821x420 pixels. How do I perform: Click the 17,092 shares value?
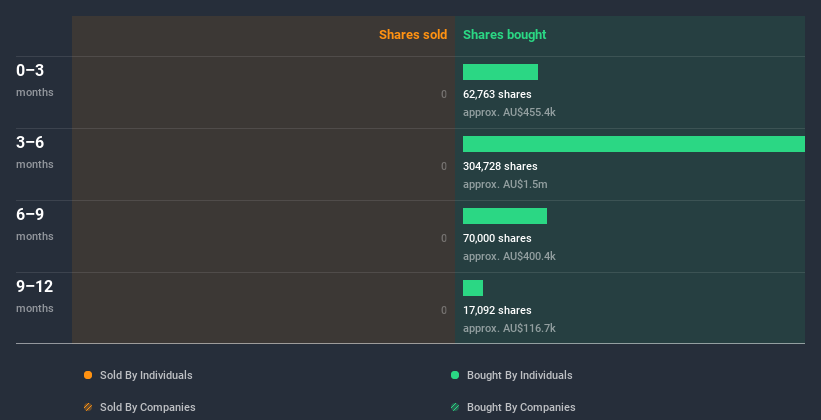tap(497, 311)
